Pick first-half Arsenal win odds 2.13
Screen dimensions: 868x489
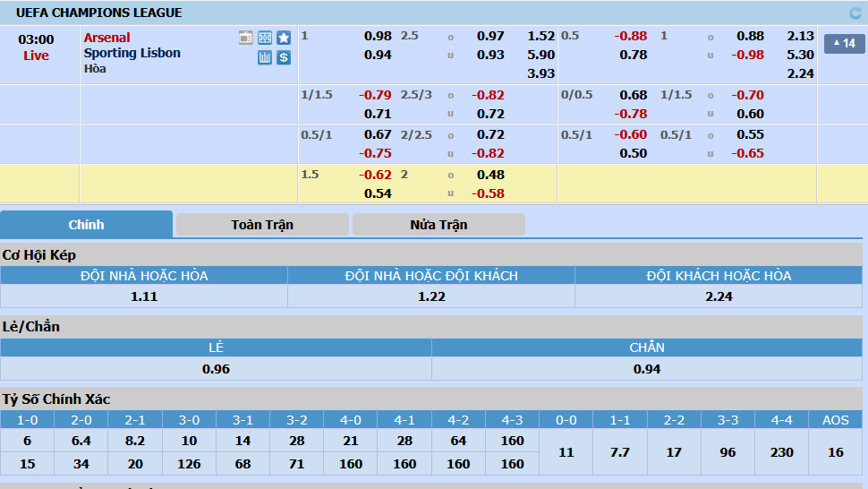click(x=801, y=36)
